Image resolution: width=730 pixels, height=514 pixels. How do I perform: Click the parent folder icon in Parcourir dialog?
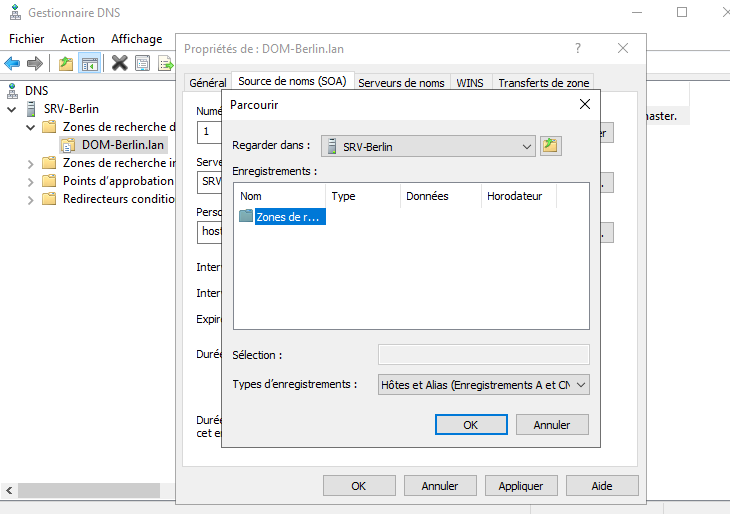[x=550, y=146]
